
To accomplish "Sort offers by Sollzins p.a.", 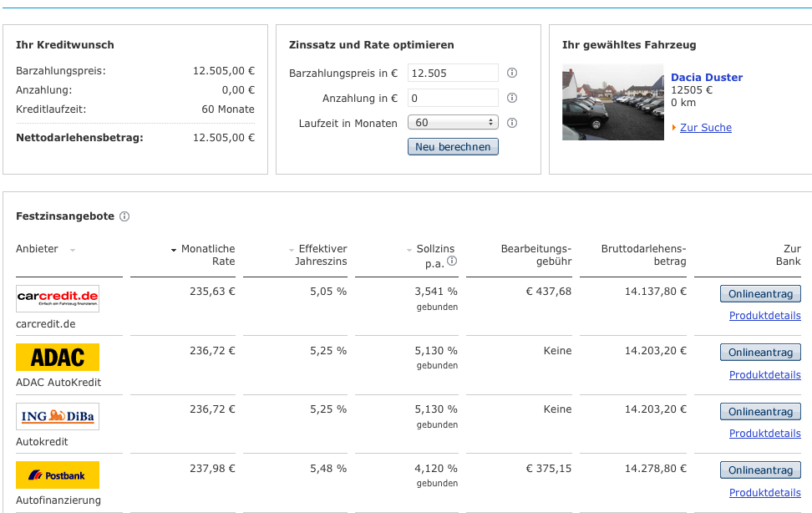I will tap(434, 249).
